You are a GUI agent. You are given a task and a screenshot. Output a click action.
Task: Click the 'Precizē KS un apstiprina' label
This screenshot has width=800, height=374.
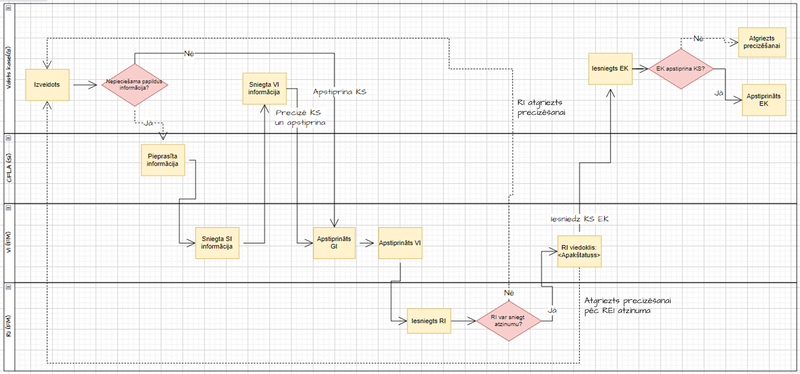click(301, 118)
